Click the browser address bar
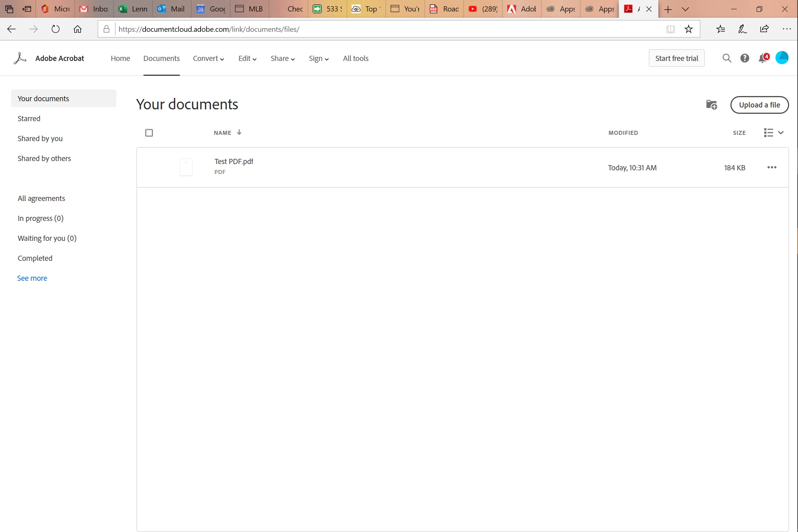The image size is (798, 532). (x=388, y=29)
